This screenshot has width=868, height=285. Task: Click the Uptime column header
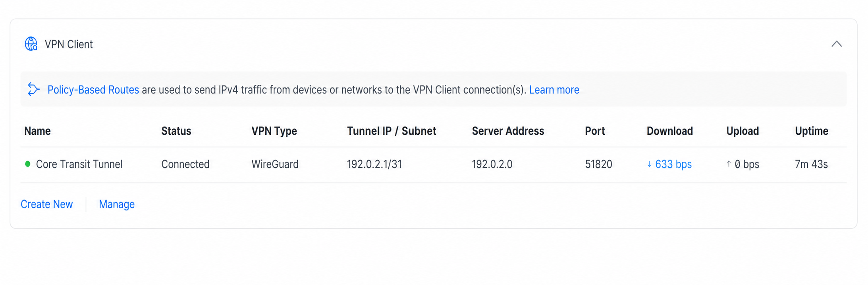tap(812, 131)
